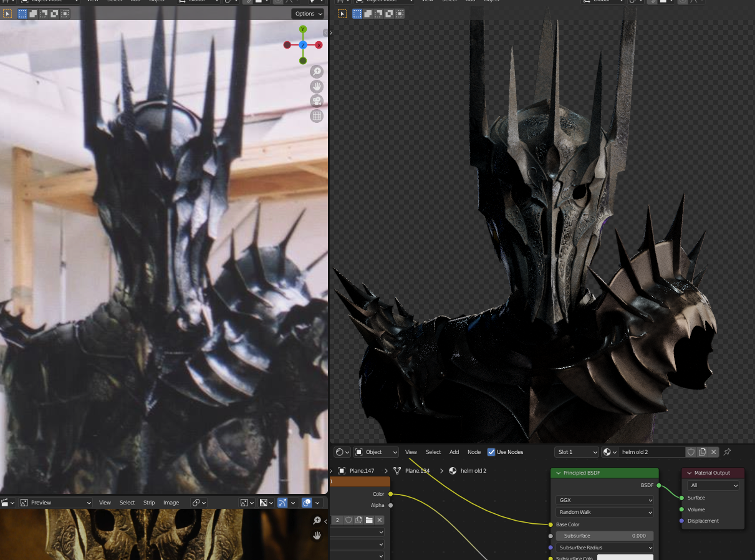Viewport: 755px width, 560px height.
Task: Click the Plane.147 breadcrumb label
Action: pos(362,471)
